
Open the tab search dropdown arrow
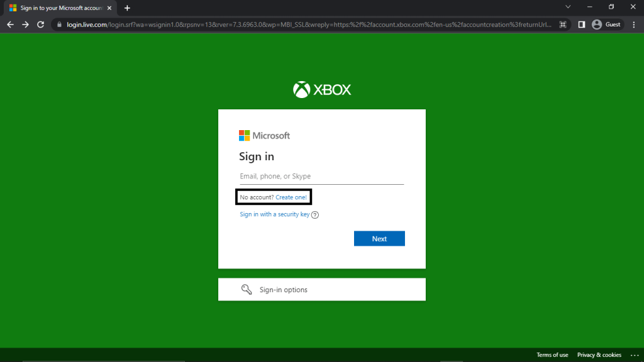tap(568, 7)
